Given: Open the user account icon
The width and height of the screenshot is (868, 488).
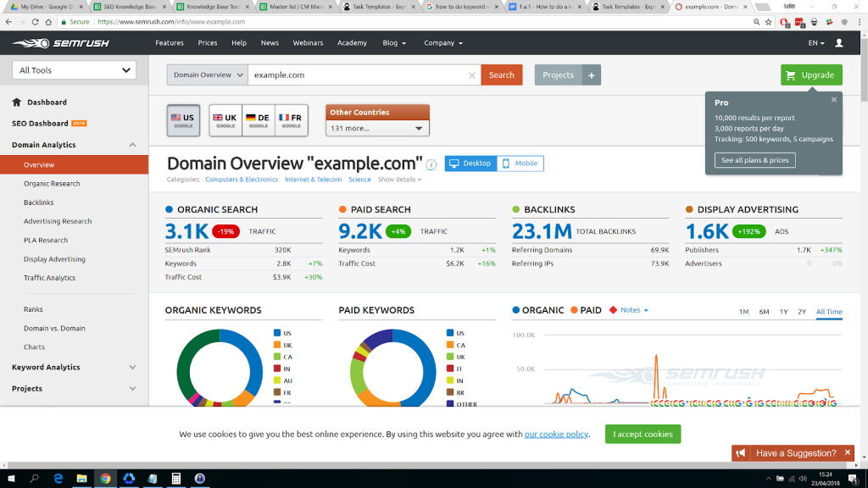Looking at the screenshot, I should (839, 43).
